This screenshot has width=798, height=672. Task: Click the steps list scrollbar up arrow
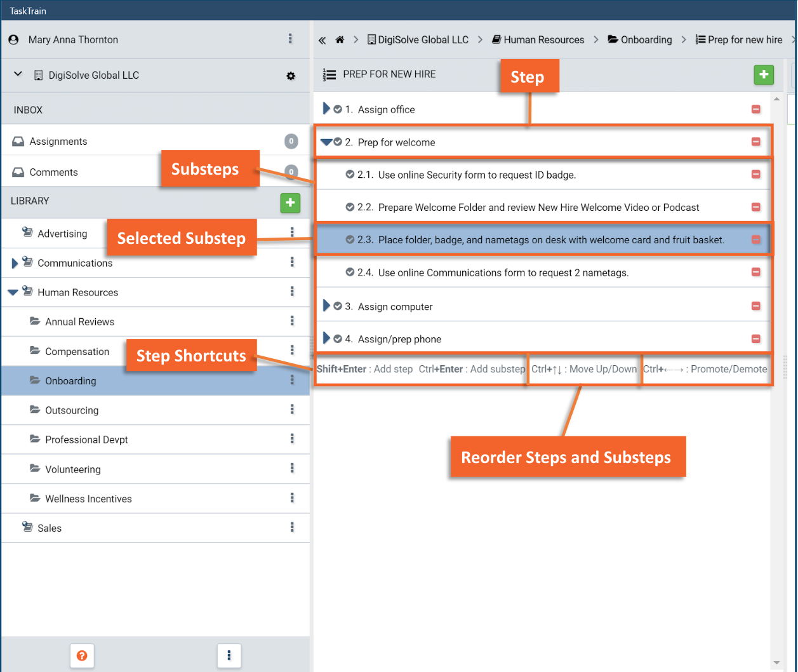click(777, 100)
